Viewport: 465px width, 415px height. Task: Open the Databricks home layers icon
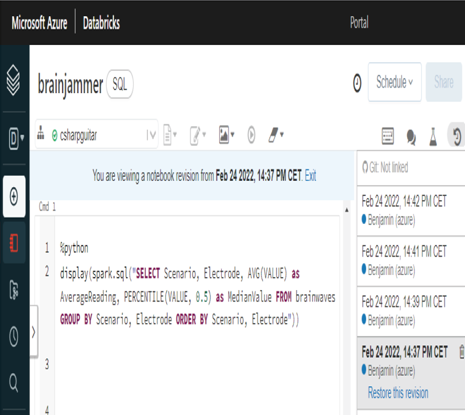(x=13, y=80)
